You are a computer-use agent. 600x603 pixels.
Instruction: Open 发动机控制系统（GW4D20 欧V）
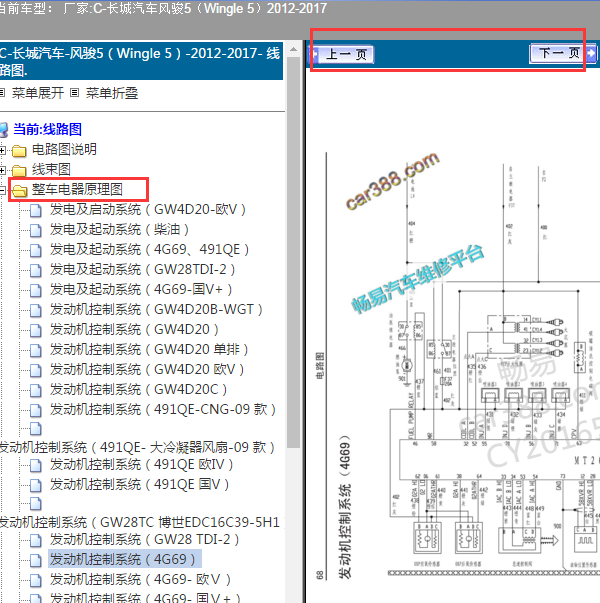(x=147, y=370)
